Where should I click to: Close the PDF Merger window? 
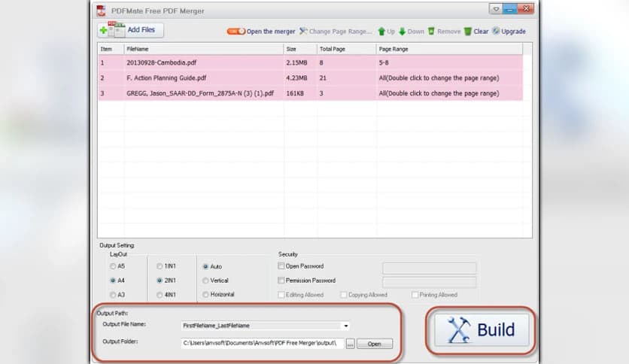526,9
